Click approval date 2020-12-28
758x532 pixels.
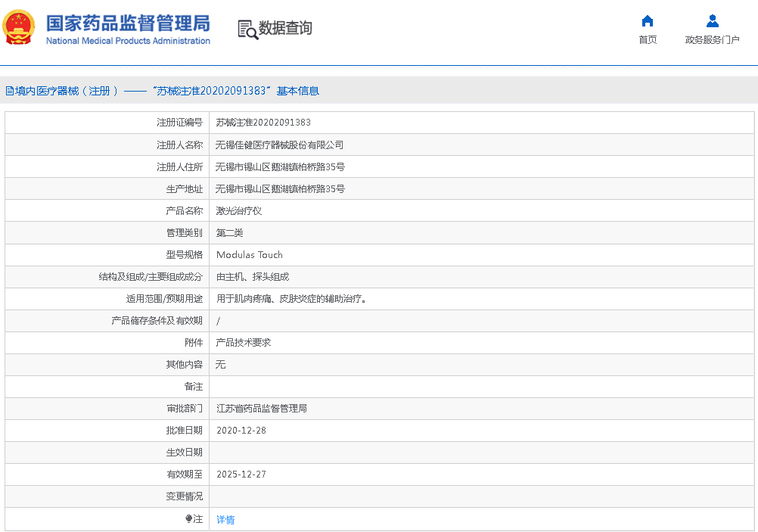[x=241, y=431]
